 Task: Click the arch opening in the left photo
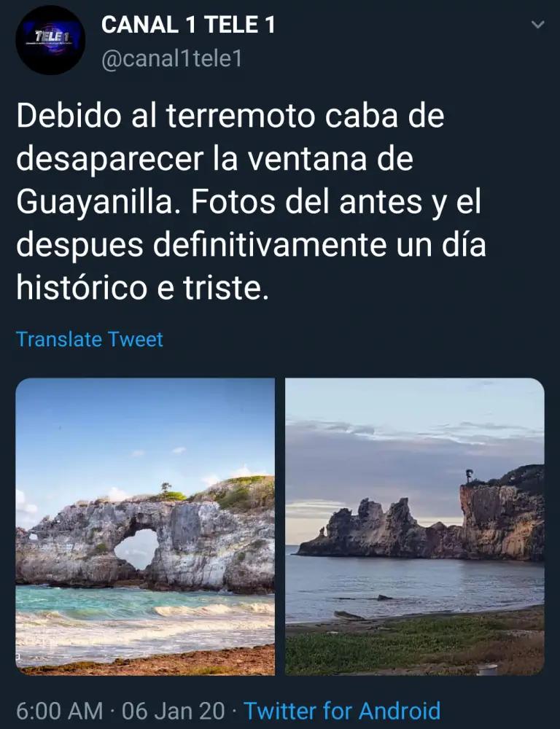(137, 549)
